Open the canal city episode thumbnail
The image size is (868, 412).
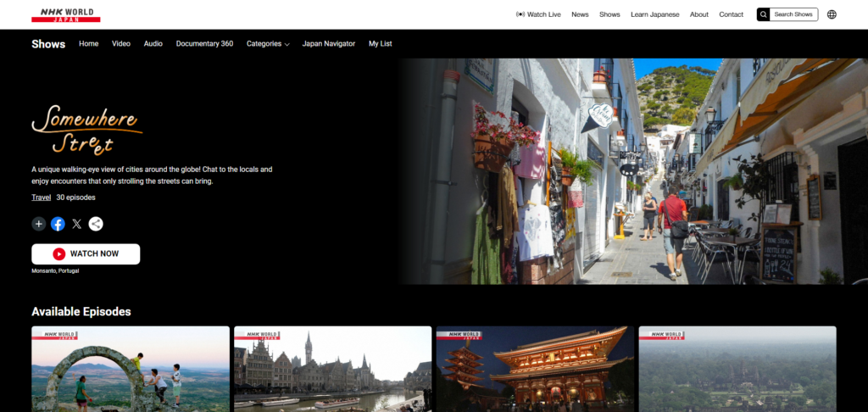pyautogui.click(x=333, y=370)
